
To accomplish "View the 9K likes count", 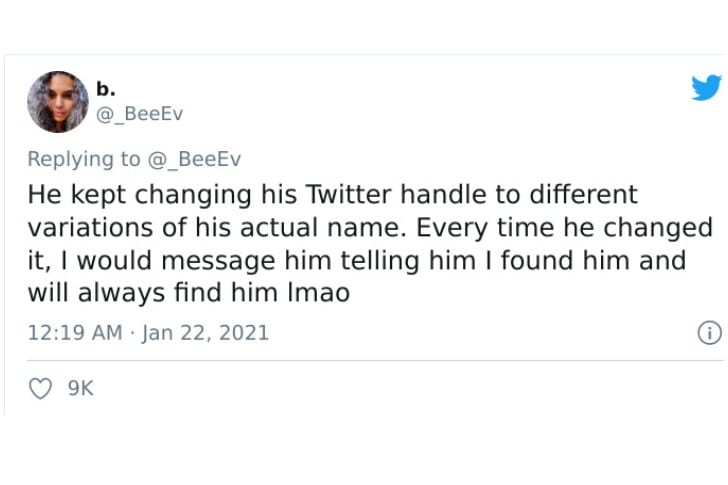I will tap(81, 388).
